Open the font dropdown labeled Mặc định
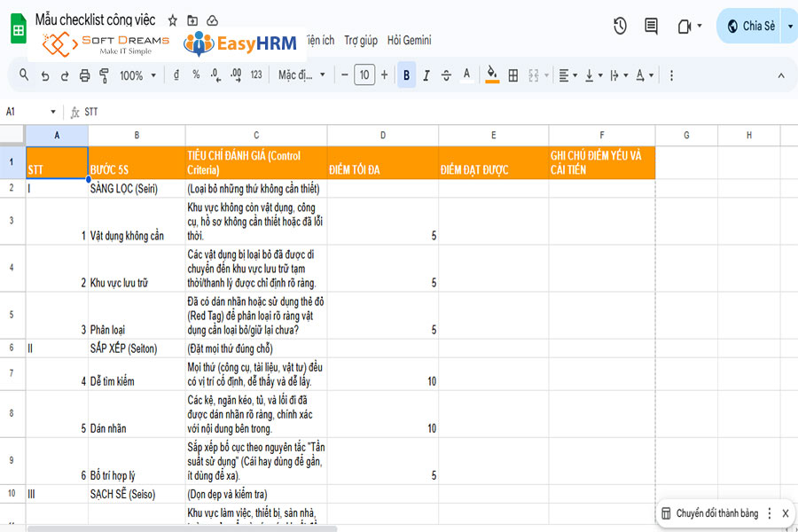The height and width of the screenshot is (532, 798). point(296,75)
